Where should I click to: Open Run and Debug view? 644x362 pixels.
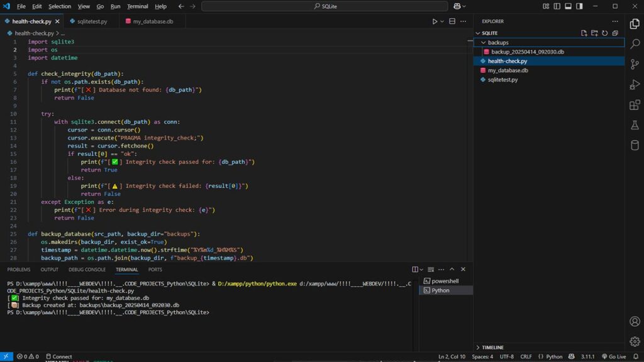click(x=635, y=85)
